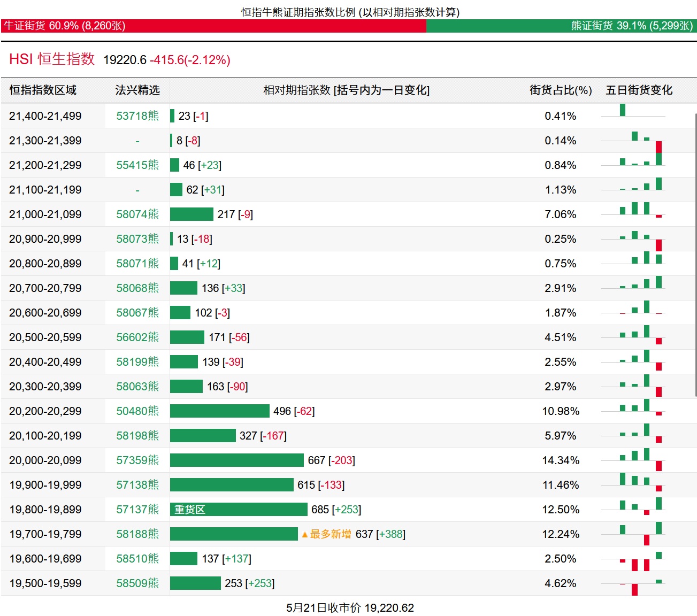The height and width of the screenshot is (616, 697).
Task: Click warrant code 57359熊
Action: pos(137,460)
